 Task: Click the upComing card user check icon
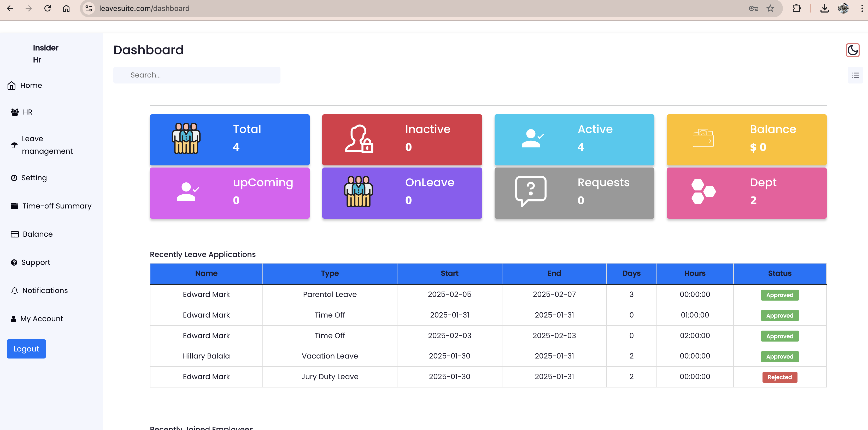(188, 192)
